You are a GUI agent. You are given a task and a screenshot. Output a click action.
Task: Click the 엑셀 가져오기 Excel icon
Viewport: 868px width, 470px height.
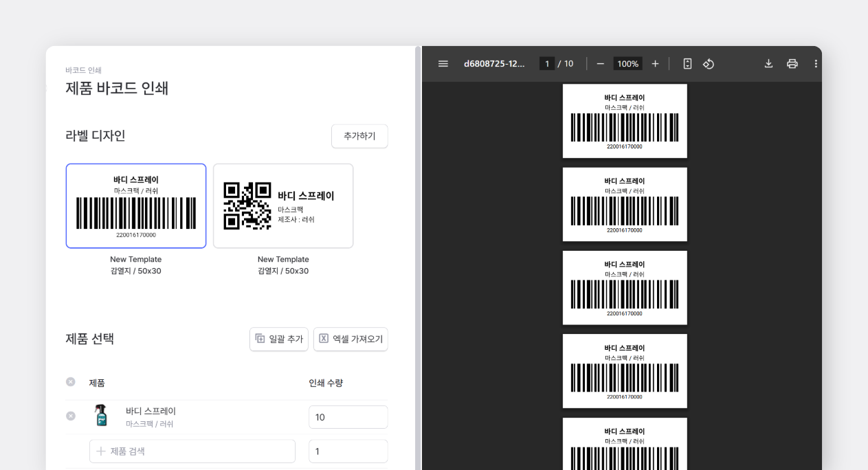tap(323, 339)
